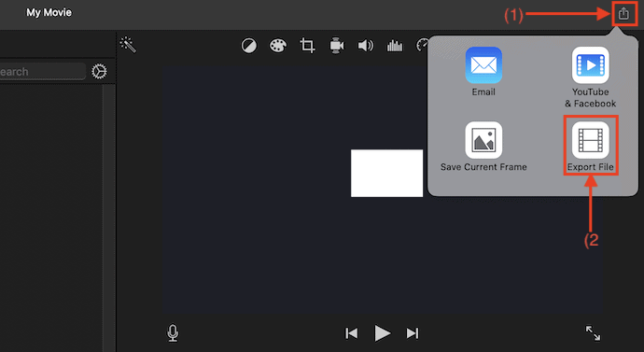
Task: Open noise reduction and equalizer
Action: pos(394,46)
